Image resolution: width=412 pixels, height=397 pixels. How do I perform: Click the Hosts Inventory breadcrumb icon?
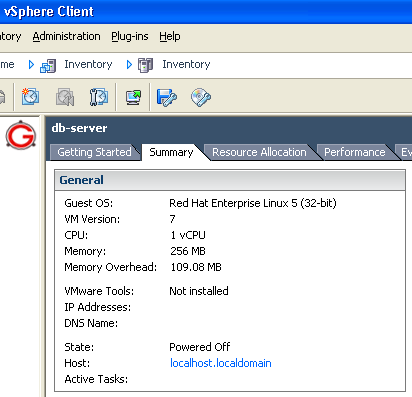point(145,65)
